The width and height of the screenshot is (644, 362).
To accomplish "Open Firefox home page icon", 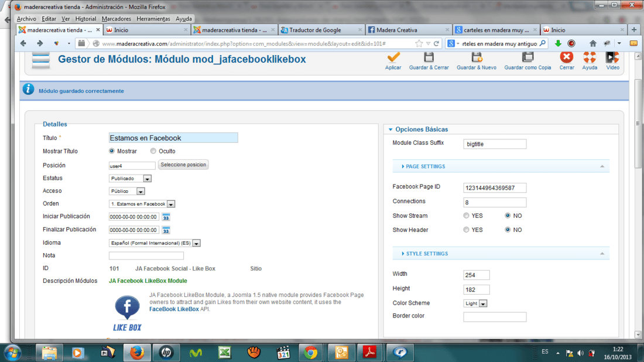I will [592, 43].
